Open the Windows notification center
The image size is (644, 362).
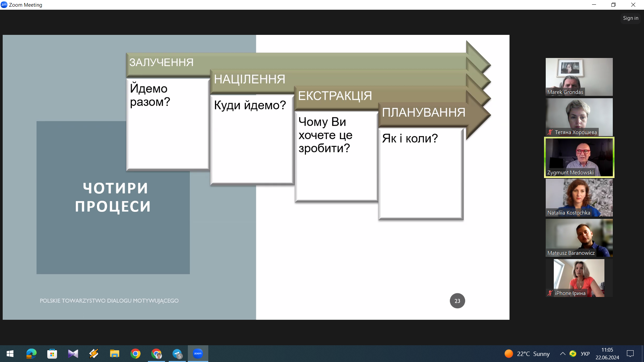coord(630,354)
